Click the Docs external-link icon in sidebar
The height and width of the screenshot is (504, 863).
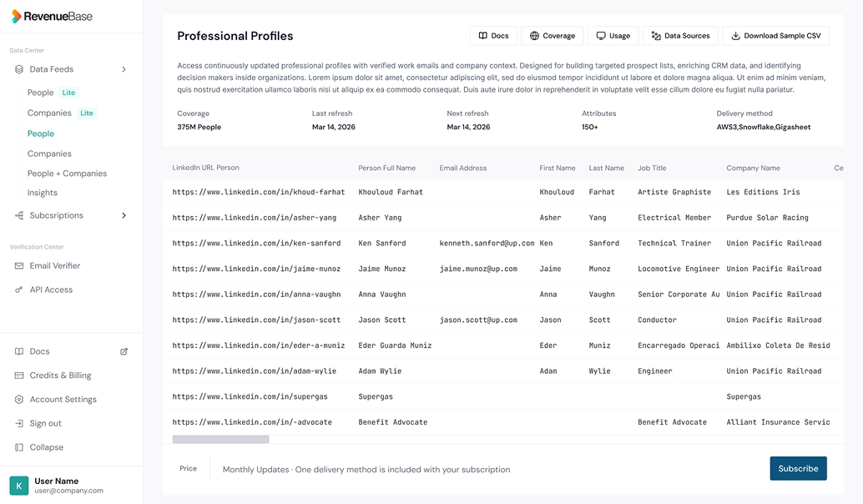pos(124,351)
